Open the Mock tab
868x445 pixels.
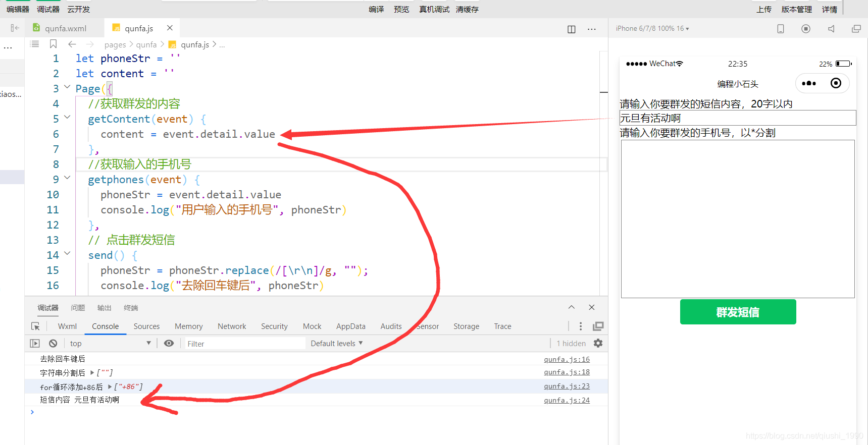click(x=312, y=326)
